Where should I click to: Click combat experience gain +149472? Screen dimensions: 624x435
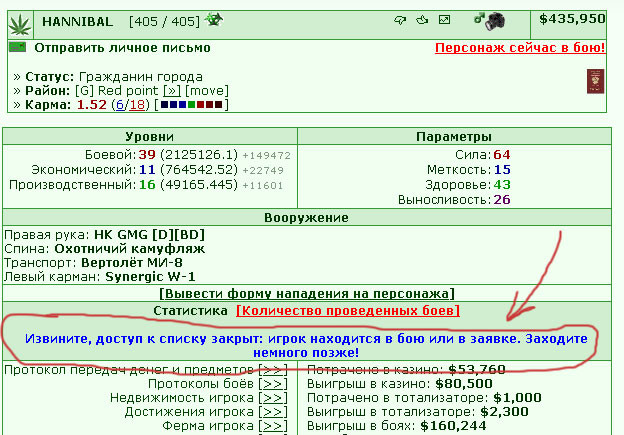pyautogui.click(x=267, y=155)
